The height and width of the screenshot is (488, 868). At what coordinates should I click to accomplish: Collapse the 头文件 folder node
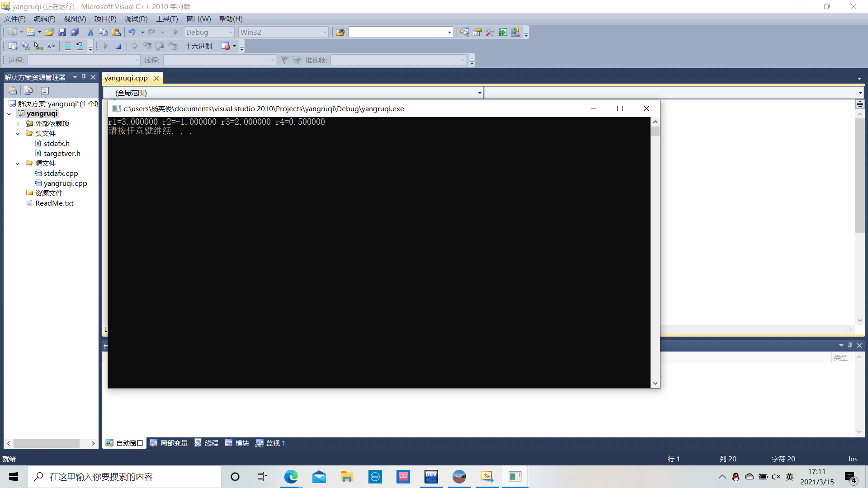pyautogui.click(x=18, y=133)
